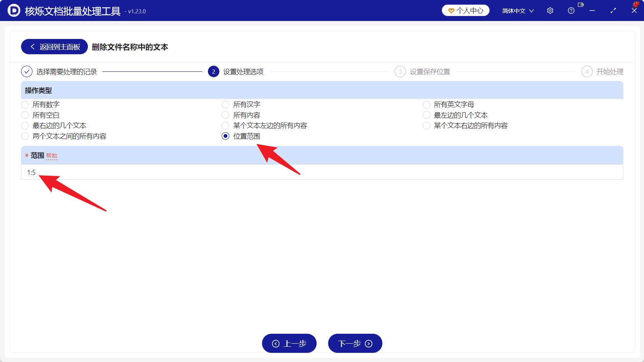
Task: Click the 下一步 next step button
Action: (355, 343)
